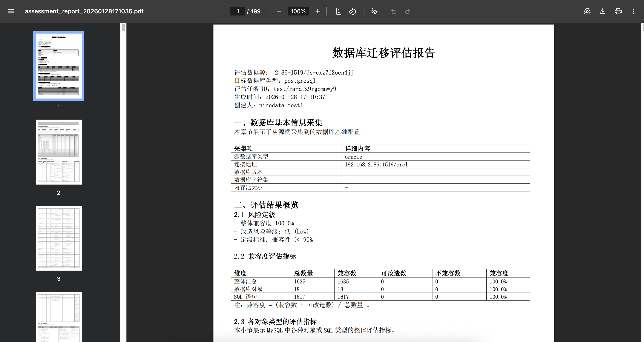Zoom in the document view
644x342 pixels.
[x=317, y=11]
